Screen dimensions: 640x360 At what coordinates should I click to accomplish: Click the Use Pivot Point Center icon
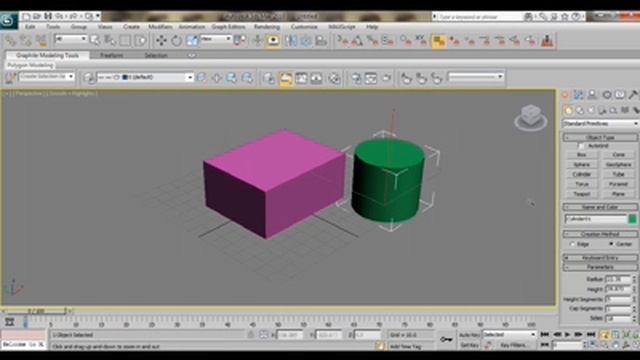240,40
